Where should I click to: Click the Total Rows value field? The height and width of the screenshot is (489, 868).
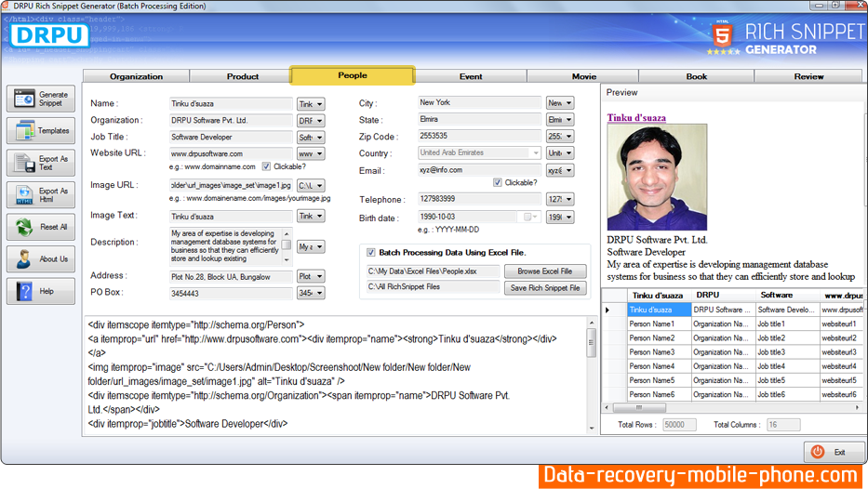click(x=679, y=425)
